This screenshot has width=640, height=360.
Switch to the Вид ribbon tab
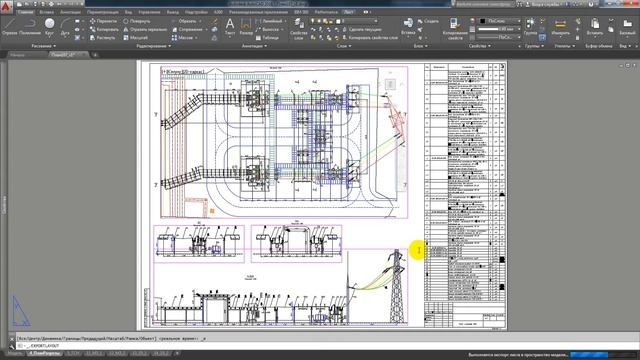coord(129,12)
